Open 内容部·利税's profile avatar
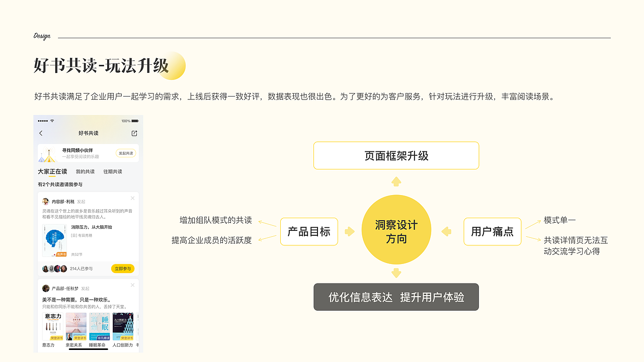644x362 pixels. [x=46, y=201]
